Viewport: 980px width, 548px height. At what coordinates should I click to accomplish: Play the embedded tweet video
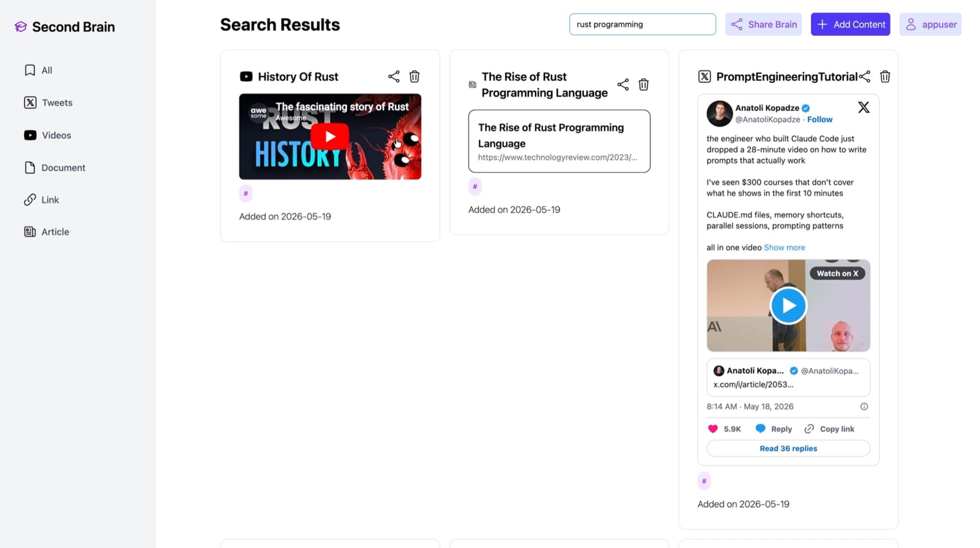coord(789,306)
